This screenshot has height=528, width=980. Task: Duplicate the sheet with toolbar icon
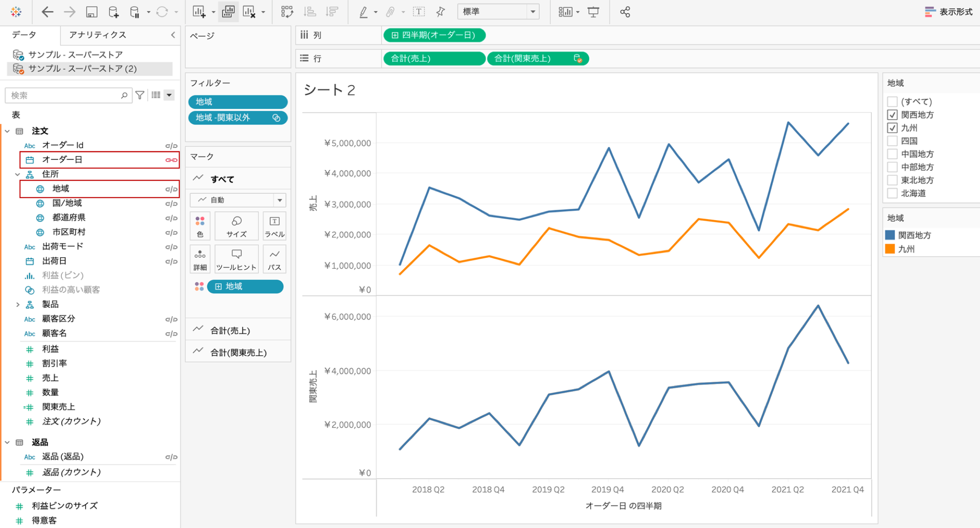pyautogui.click(x=228, y=11)
